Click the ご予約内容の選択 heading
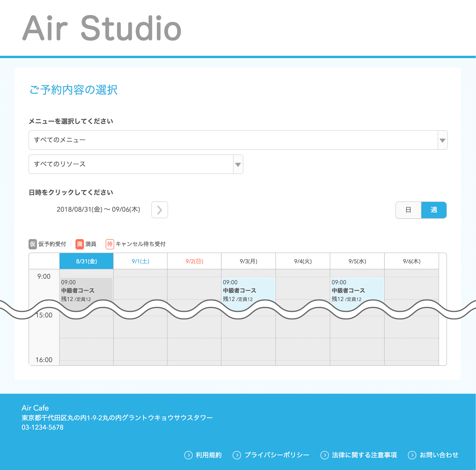476x470 pixels. (x=73, y=90)
